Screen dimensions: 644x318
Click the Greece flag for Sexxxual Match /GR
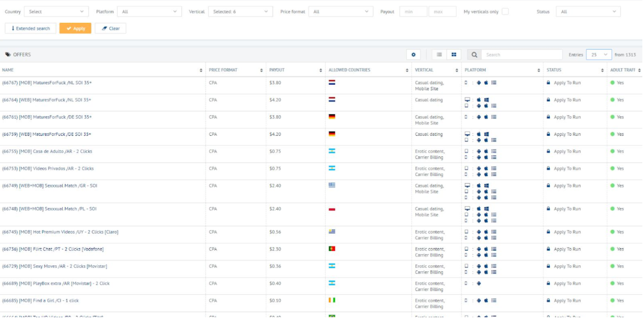coord(332,185)
